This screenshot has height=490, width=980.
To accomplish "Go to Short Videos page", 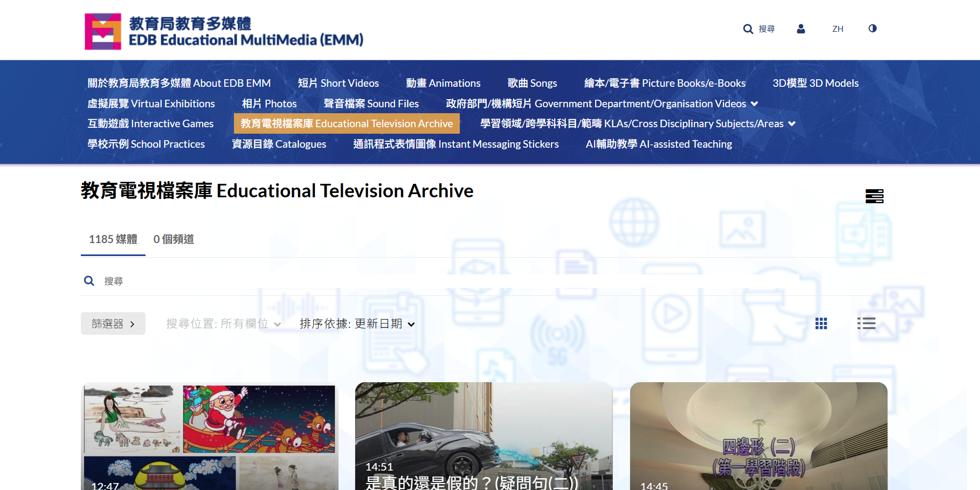I will pos(338,84).
